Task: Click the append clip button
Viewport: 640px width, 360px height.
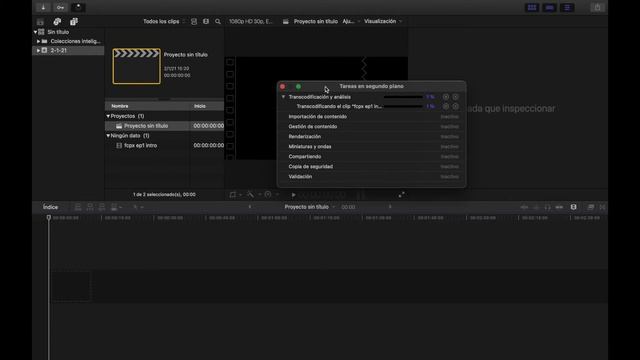Action: point(102,207)
